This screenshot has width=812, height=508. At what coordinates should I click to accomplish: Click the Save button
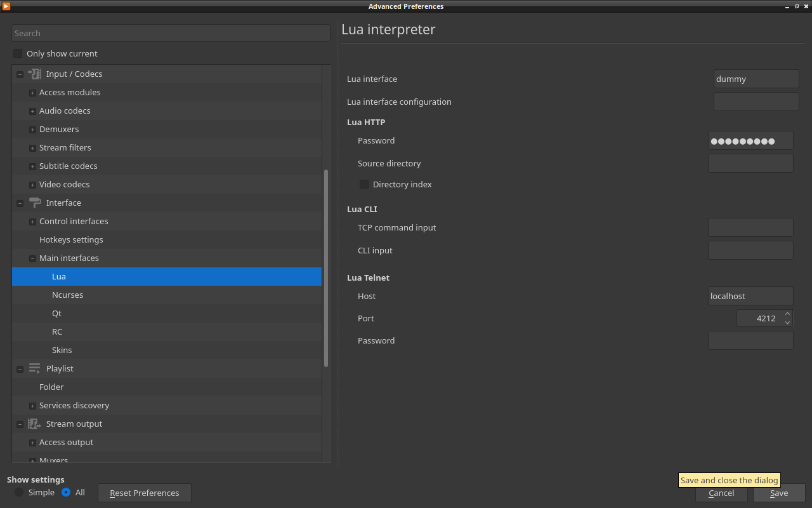tap(779, 493)
